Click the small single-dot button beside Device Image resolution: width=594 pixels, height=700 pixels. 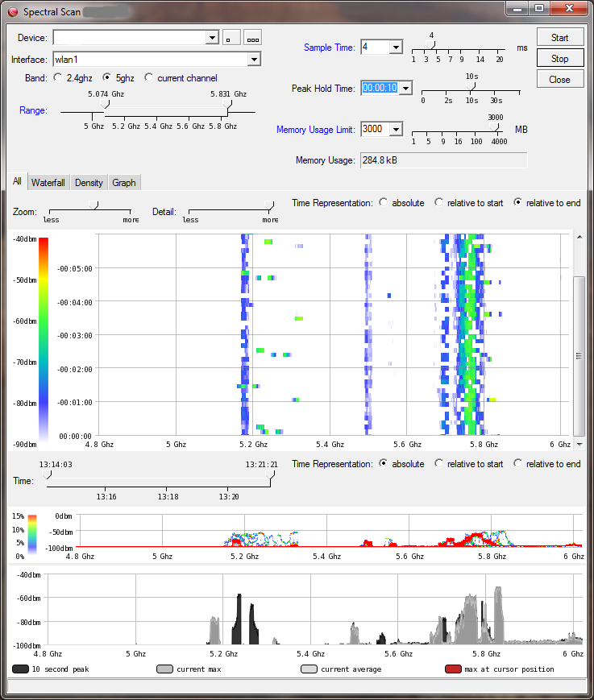click(231, 38)
